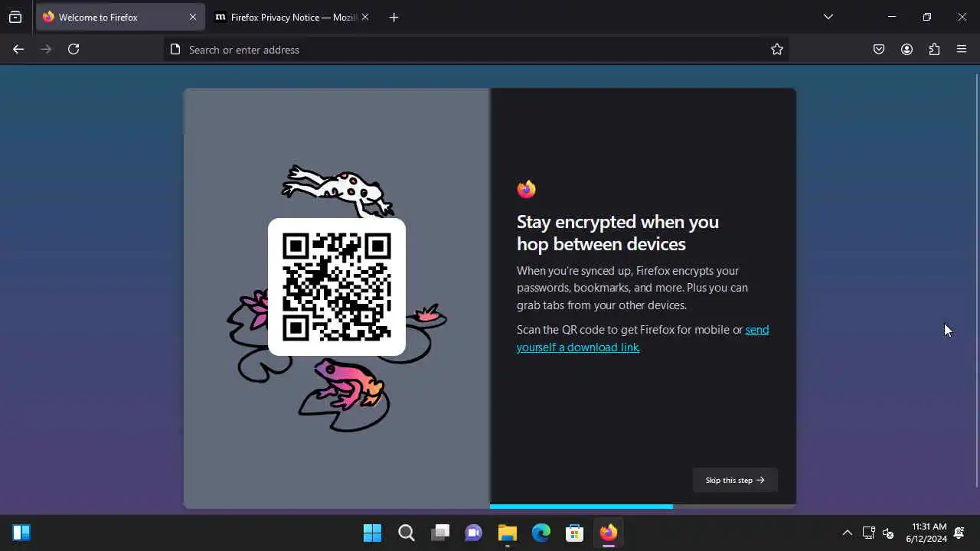Switch to Welcome to Firefox tab
The width and height of the screenshot is (980, 551).
click(x=119, y=17)
